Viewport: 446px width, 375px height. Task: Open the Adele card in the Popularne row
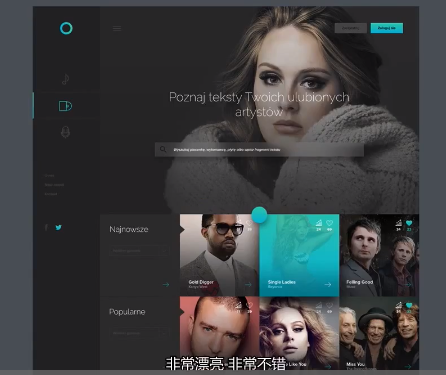(299, 333)
